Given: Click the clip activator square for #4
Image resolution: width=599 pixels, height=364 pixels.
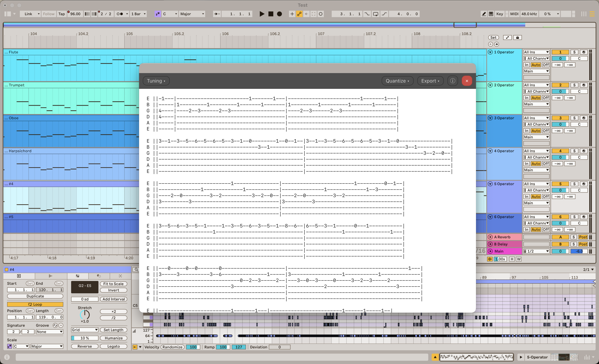Looking at the screenshot, I should click(7, 269).
